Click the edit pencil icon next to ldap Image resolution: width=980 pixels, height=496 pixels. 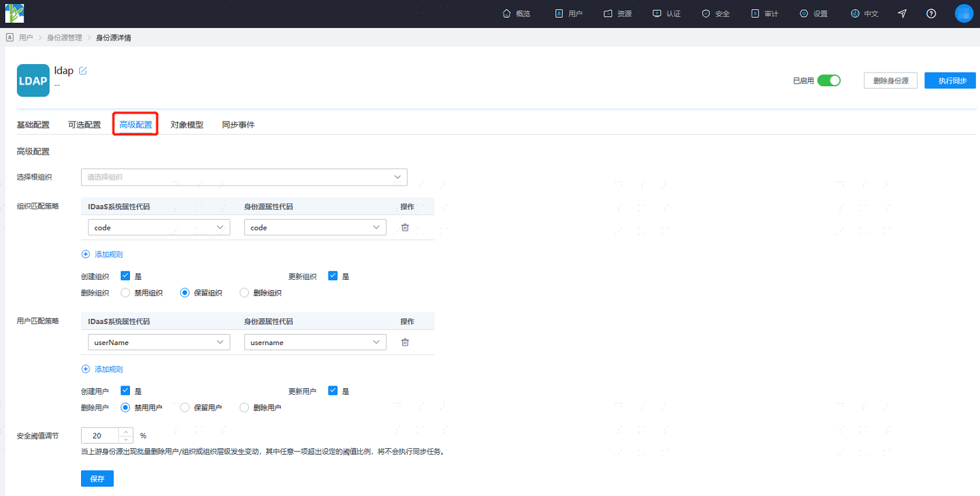pos(83,71)
